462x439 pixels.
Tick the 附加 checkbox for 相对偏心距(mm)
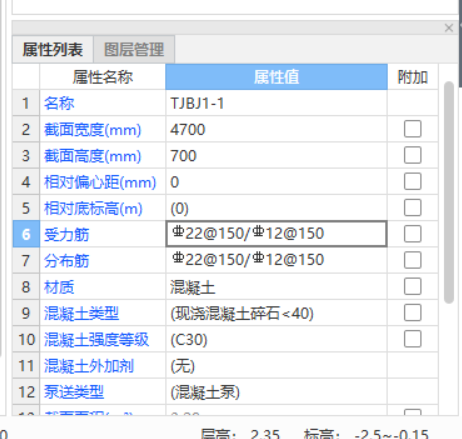click(413, 181)
